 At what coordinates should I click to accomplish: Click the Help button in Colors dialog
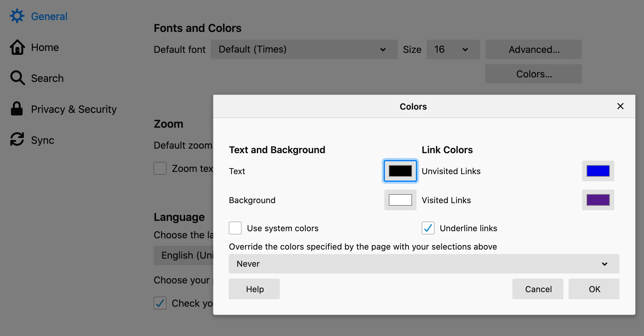254,289
